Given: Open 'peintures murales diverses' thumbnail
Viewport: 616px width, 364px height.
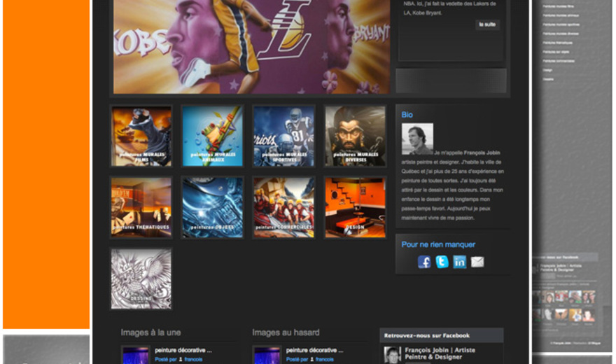Looking at the screenshot, I should [x=355, y=136].
